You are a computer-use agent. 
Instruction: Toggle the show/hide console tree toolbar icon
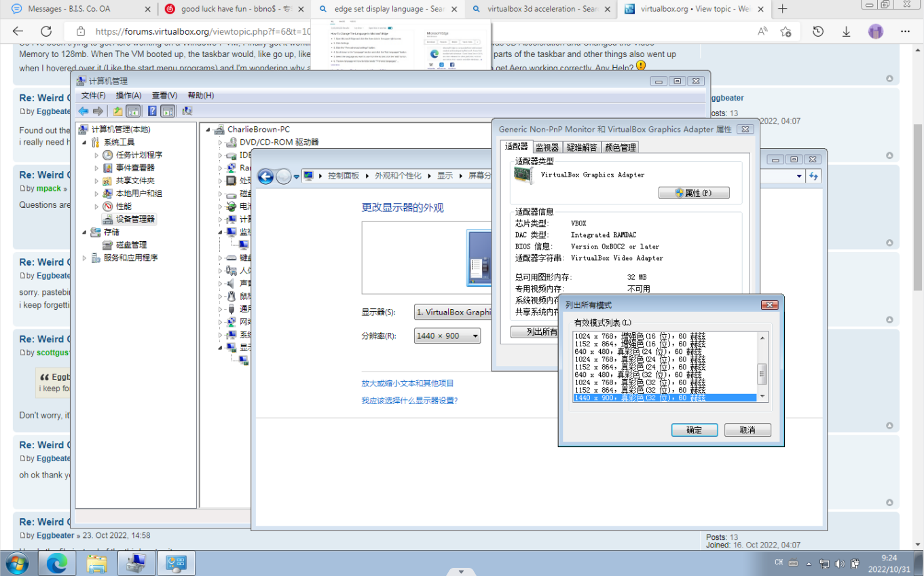click(133, 111)
